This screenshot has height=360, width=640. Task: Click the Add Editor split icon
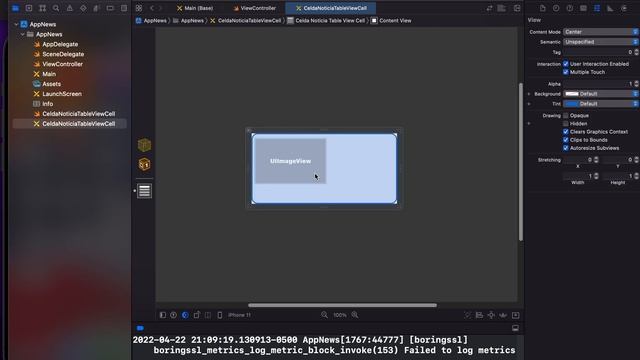[517, 8]
